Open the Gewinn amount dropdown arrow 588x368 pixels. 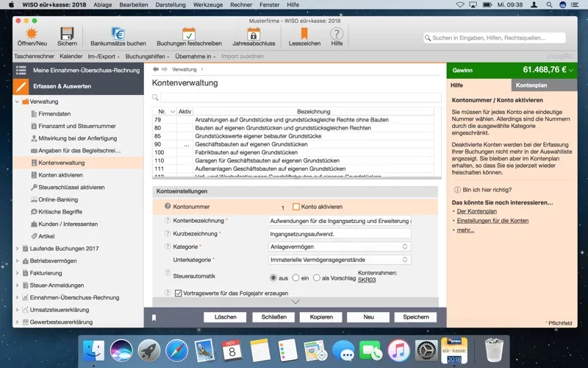[571, 70]
